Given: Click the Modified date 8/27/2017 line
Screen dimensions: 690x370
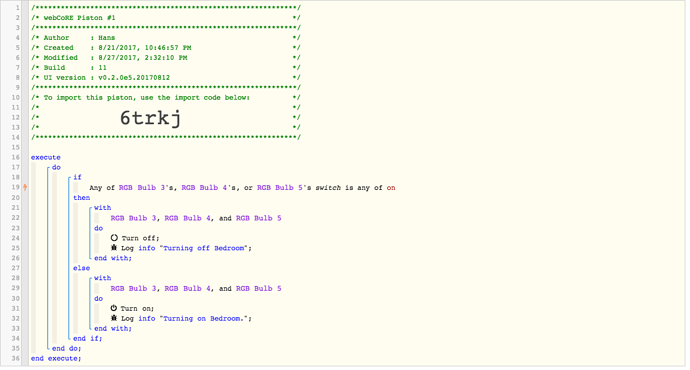Looking at the screenshot, I should 115,58.
